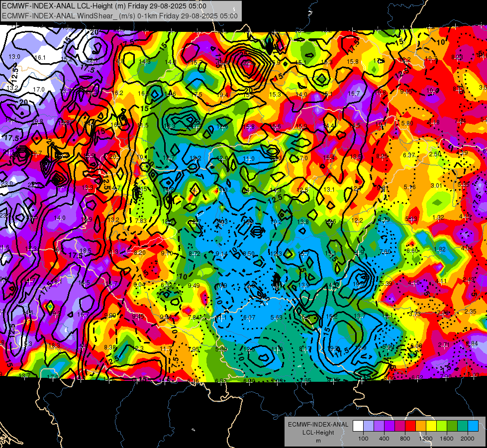Click the 2000 legend tick label
Screen dimensions: 487x448
point(468,439)
